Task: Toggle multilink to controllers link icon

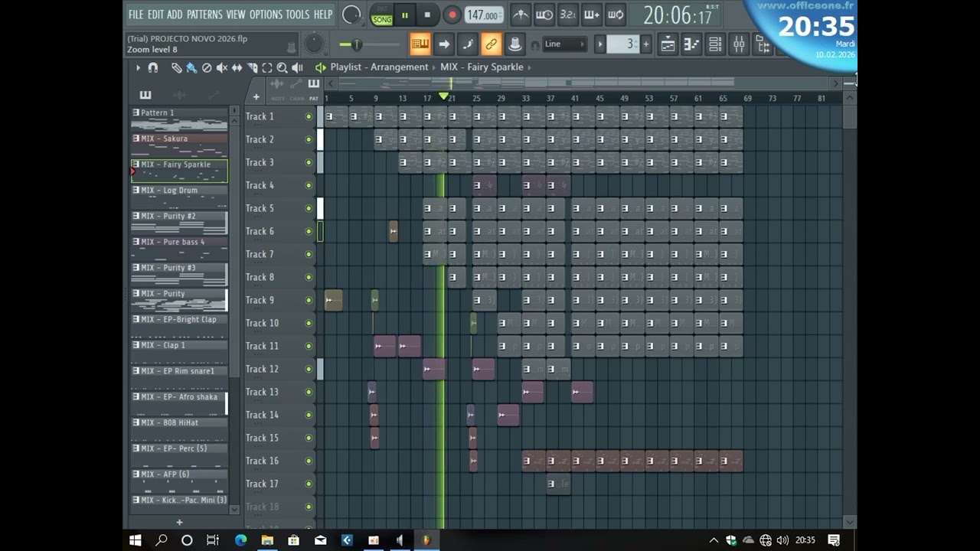Action: coord(492,44)
